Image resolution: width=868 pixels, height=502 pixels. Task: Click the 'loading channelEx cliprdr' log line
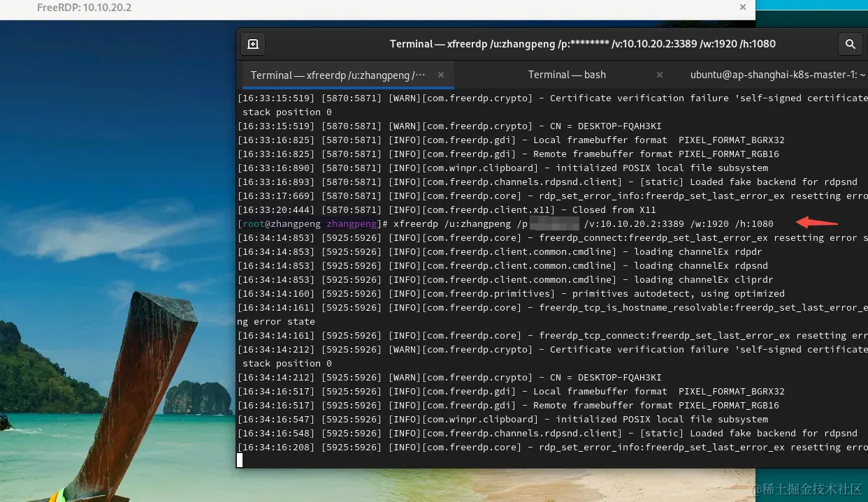tap(505, 280)
